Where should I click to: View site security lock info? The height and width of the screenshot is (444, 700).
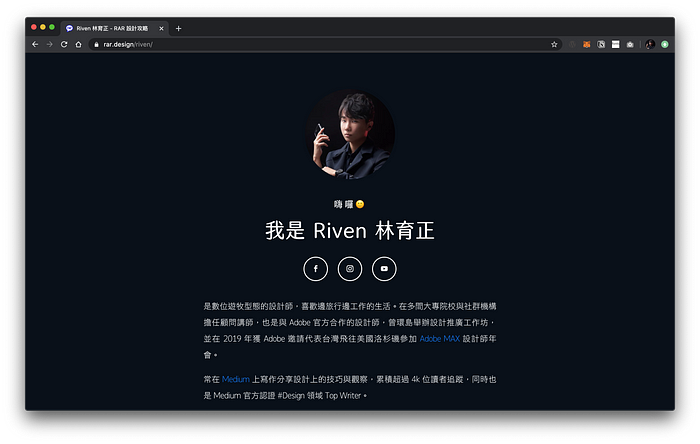tap(96, 44)
